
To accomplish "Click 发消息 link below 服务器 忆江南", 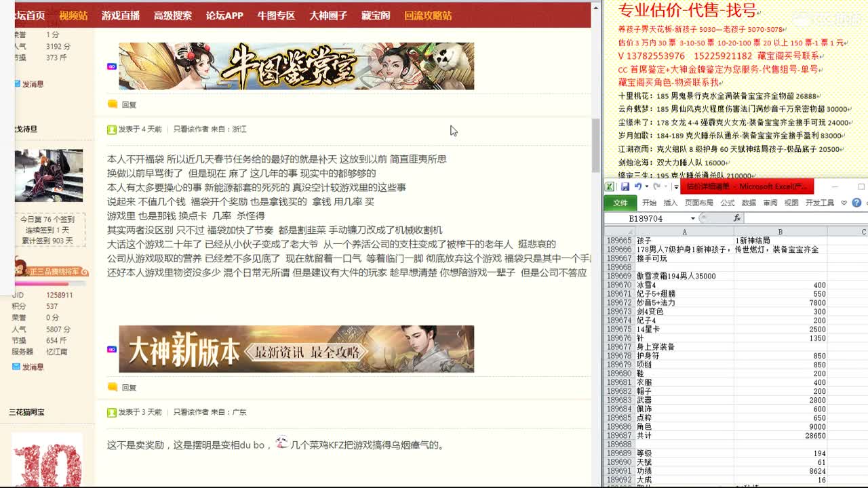I will (x=33, y=367).
